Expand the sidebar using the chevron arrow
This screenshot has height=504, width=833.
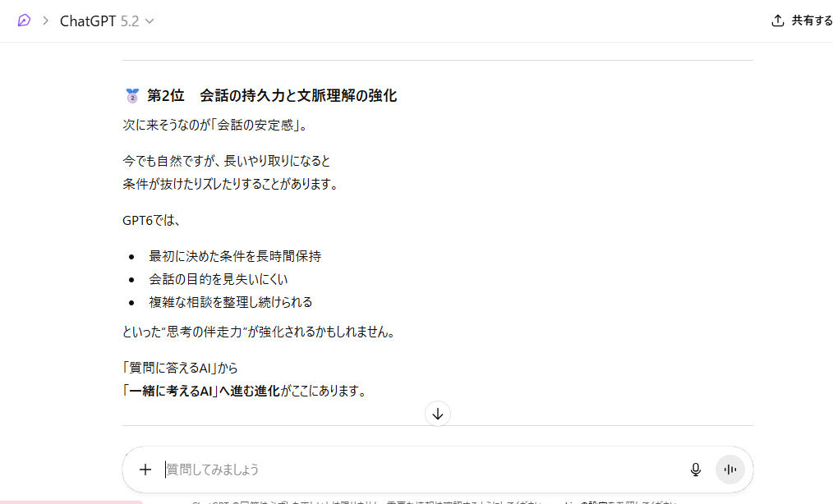tap(46, 21)
